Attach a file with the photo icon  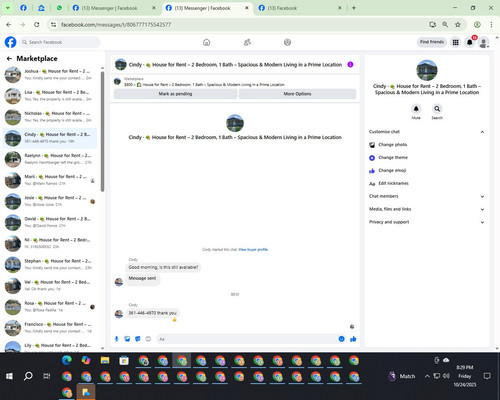[x=127, y=339]
